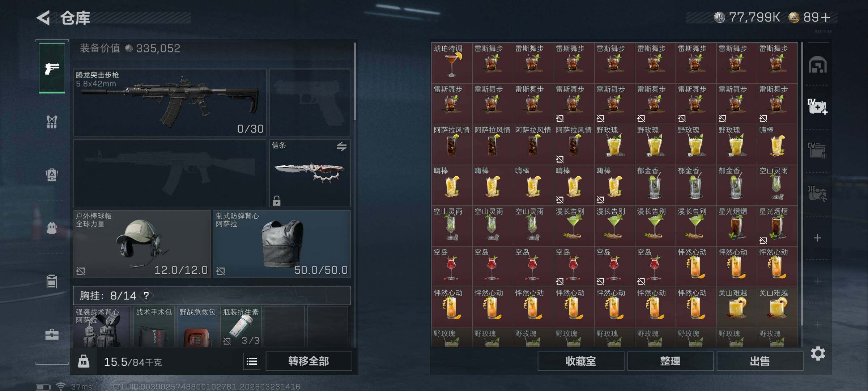The height and width of the screenshot is (391, 868).
Task: Open the 收藏室 tab
Action: [x=581, y=361]
